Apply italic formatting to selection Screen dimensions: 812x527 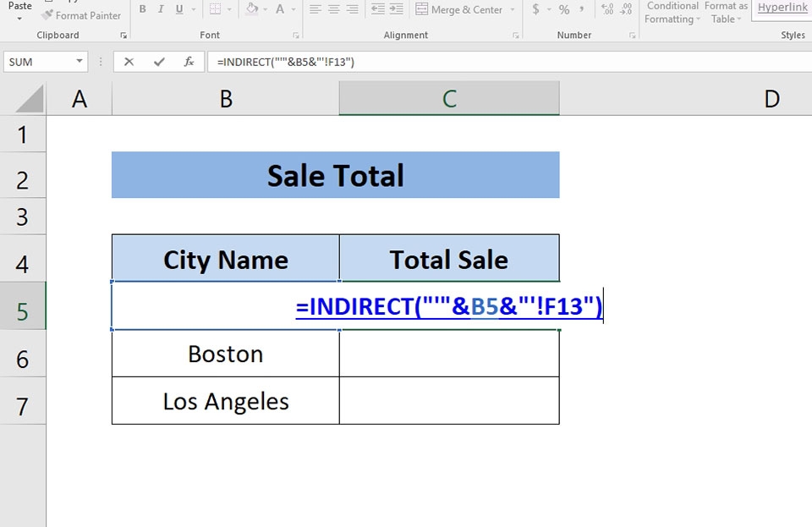(x=161, y=7)
